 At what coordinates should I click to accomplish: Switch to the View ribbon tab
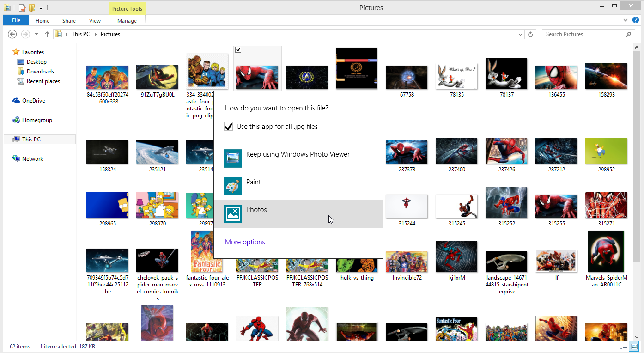point(95,21)
